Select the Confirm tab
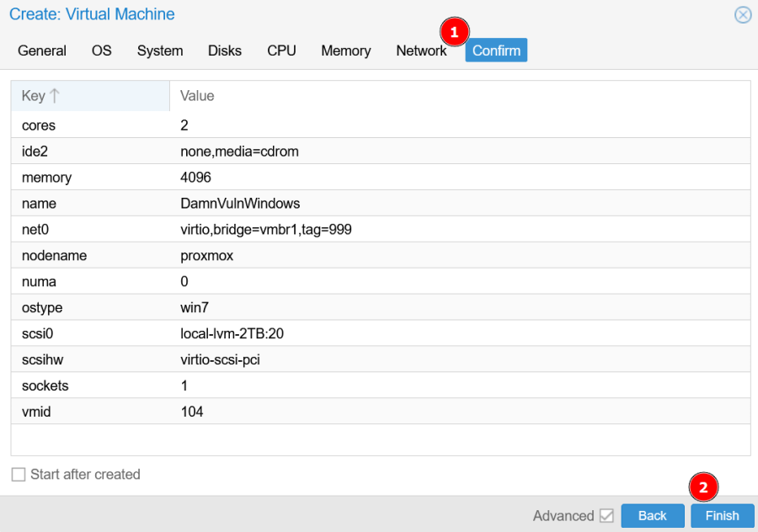 point(496,51)
